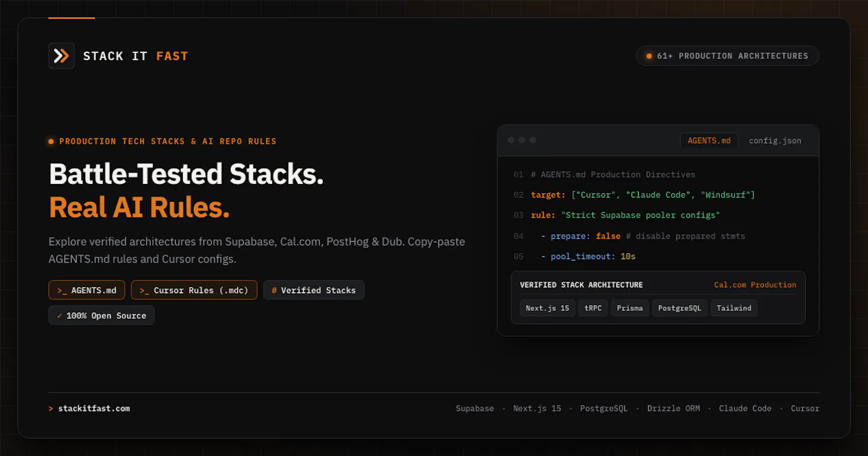Click the orange bullet before Production Tech Stacks
The height and width of the screenshot is (456, 868).
[51, 141]
